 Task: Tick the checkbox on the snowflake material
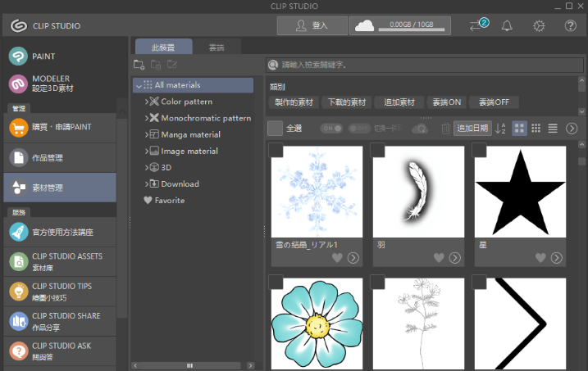click(276, 150)
